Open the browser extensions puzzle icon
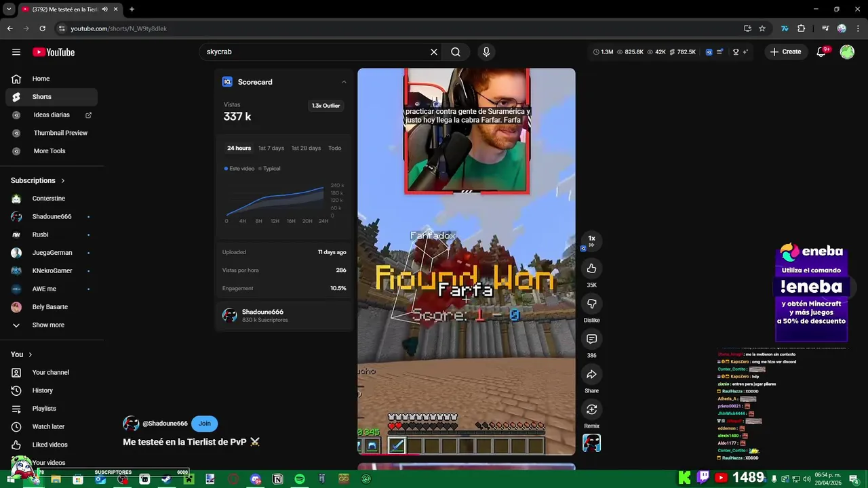868x488 pixels. 802,28
